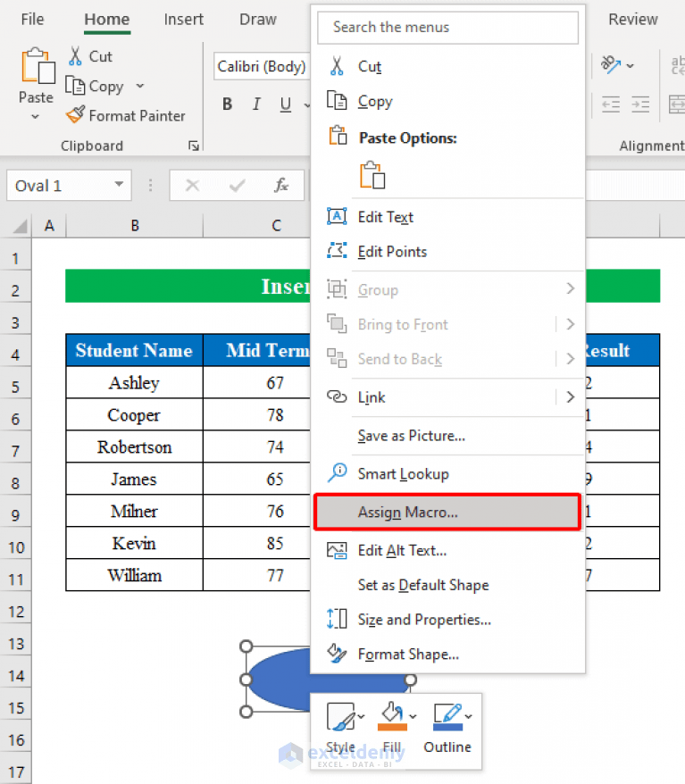Open Style dropdown arrow in mini toolbar
This screenshot has height=784, width=685.
point(361,716)
